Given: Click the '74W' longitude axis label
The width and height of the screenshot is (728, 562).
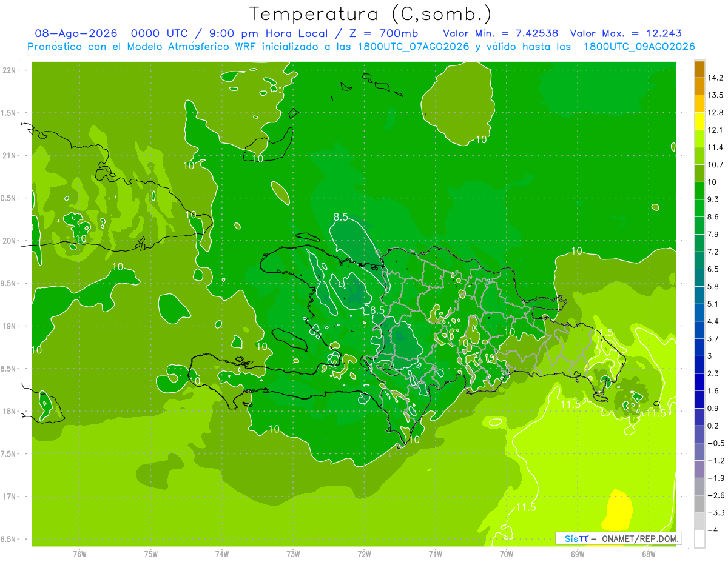Looking at the screenshot, I should point(222,554).
